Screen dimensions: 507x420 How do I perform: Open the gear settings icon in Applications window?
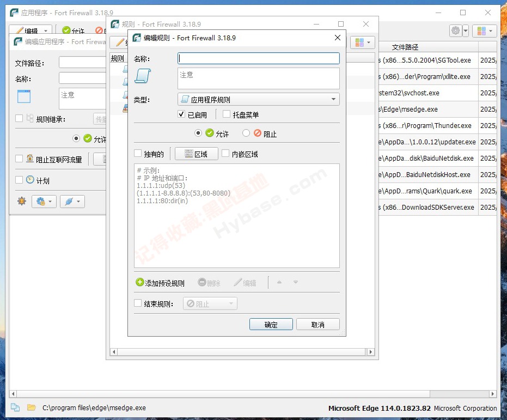point(456,31)
